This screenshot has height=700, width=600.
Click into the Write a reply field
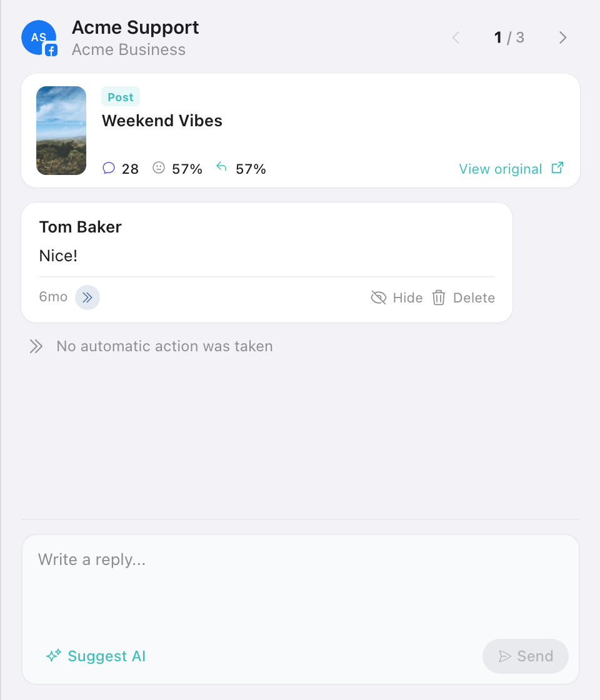[x=301, y=585]
